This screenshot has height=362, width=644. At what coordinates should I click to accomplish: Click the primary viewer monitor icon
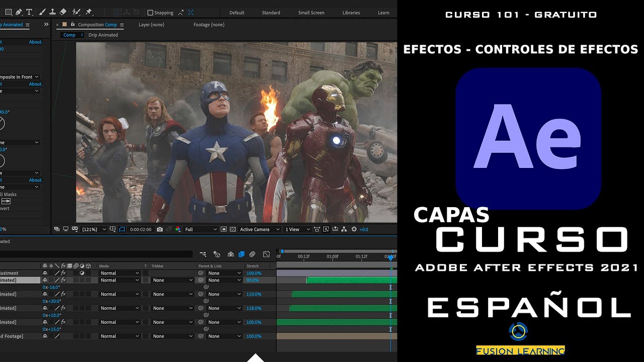point(65,229)
